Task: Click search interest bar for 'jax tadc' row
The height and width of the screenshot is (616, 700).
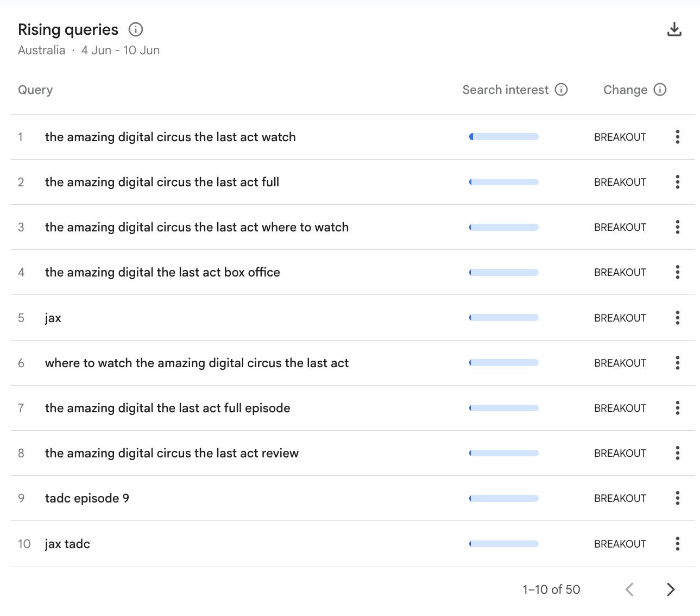Action: [504, 544]
